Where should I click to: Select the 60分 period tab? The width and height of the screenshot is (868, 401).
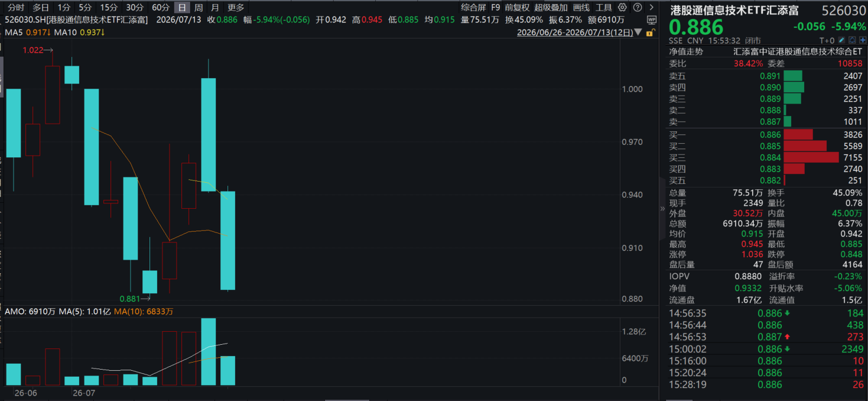tap(161, 8)
